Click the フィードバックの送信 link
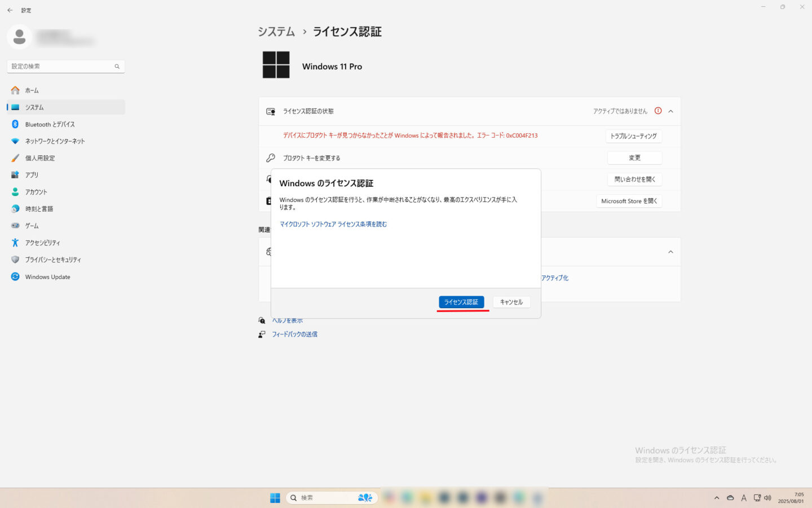This screenshot has width=812, height=508. coord(294,334)
